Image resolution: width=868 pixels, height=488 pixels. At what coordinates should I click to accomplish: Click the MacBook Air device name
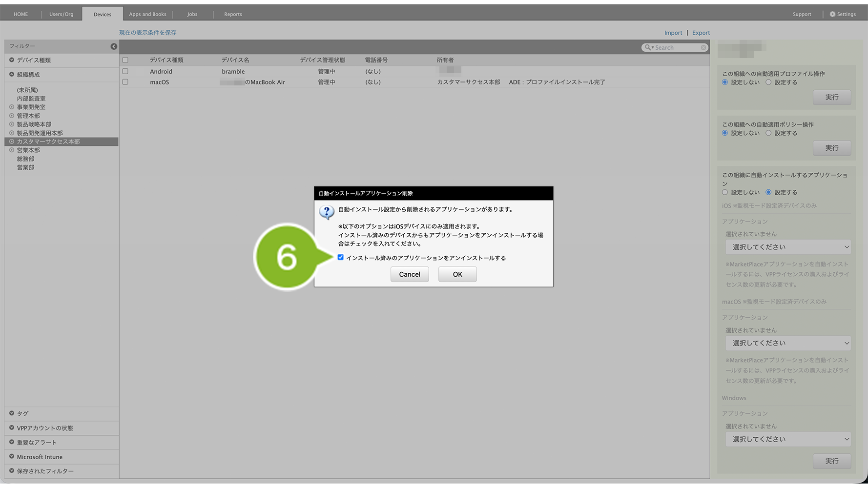(x=253, y=82)
